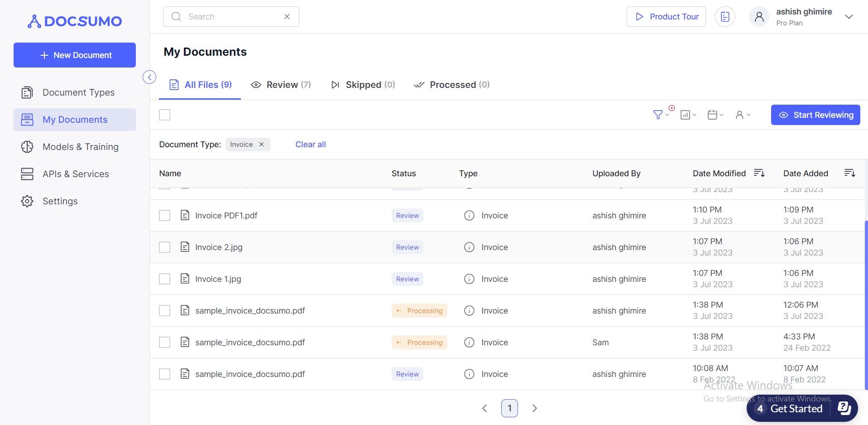Go to the next page arrow
The image size is (868, 425).
tap(534, 408)
